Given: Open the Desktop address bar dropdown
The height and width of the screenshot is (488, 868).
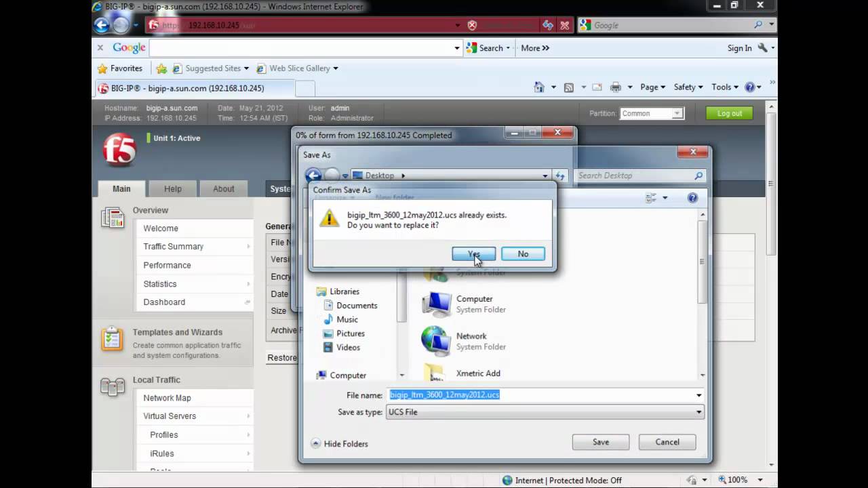Looking at the screenshot, I should (545, 176).
